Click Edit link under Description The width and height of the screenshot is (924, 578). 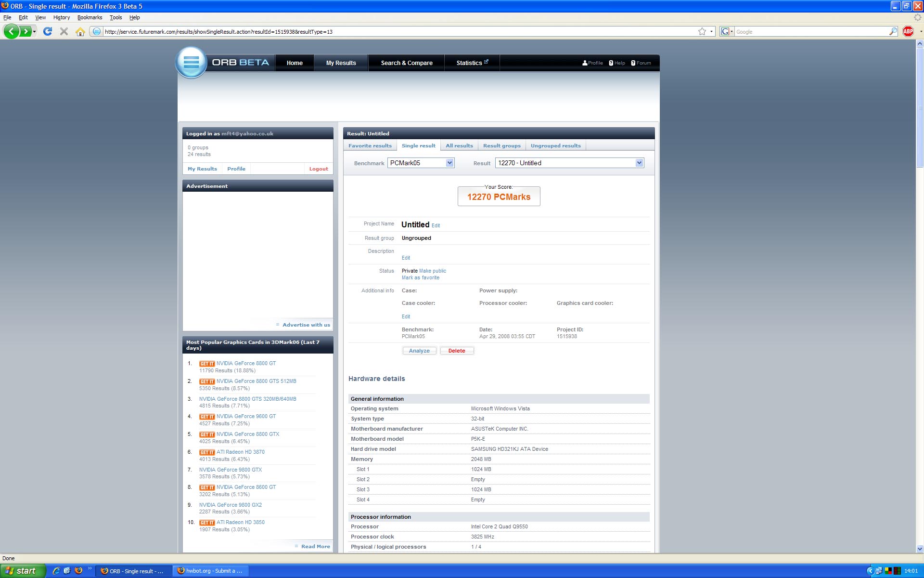(406, 258)
